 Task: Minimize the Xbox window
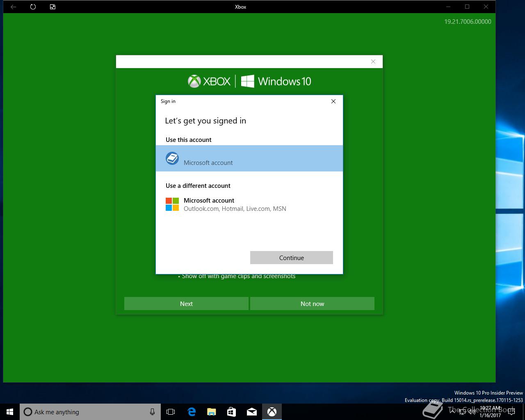click(x=448, y=7)
